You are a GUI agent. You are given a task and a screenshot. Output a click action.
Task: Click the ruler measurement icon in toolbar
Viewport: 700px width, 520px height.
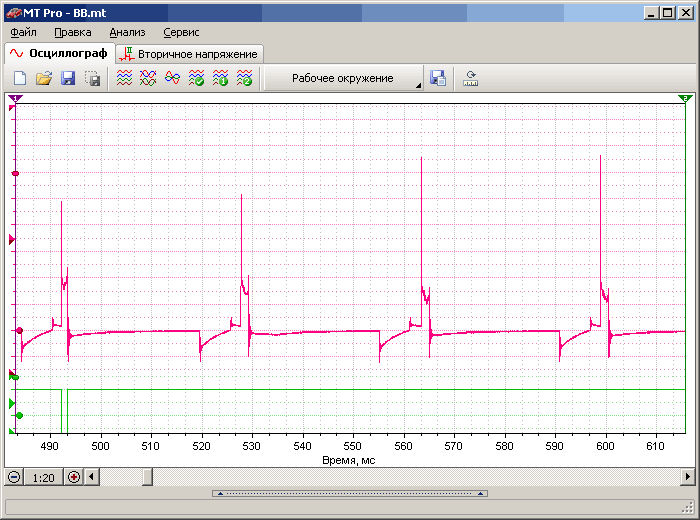(x=470, y=78)
